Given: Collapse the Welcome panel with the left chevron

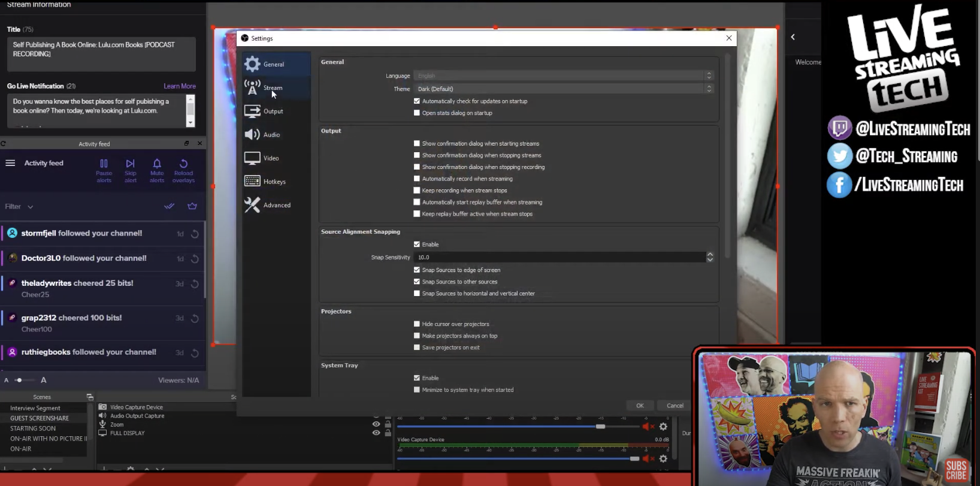Looking at the screenshot, I should pos(793,37).
